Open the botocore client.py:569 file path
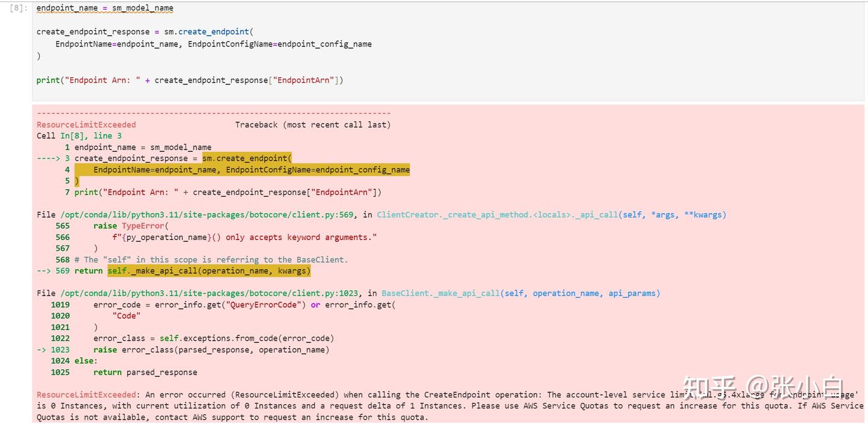The height and width of the screenshot is (424, 868). (208, 215)
